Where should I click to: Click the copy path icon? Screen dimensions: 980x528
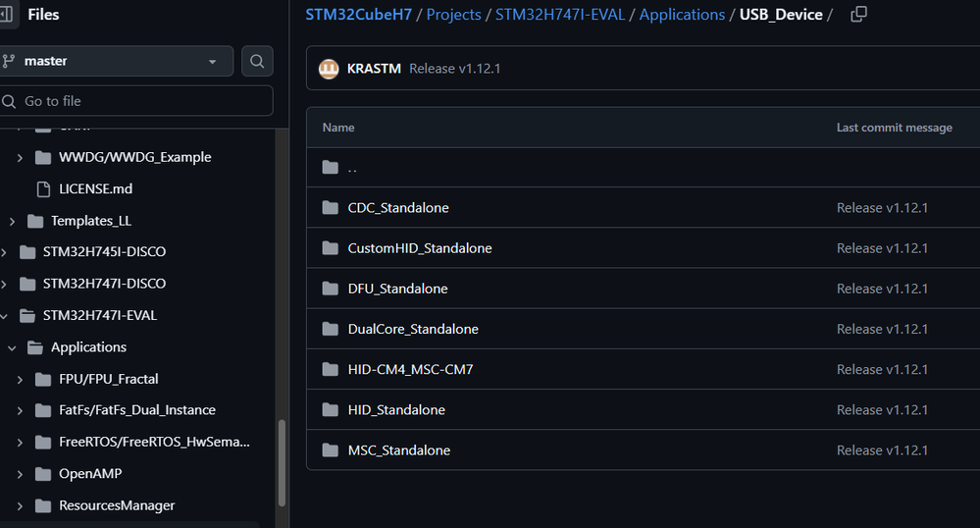[858, 15]
